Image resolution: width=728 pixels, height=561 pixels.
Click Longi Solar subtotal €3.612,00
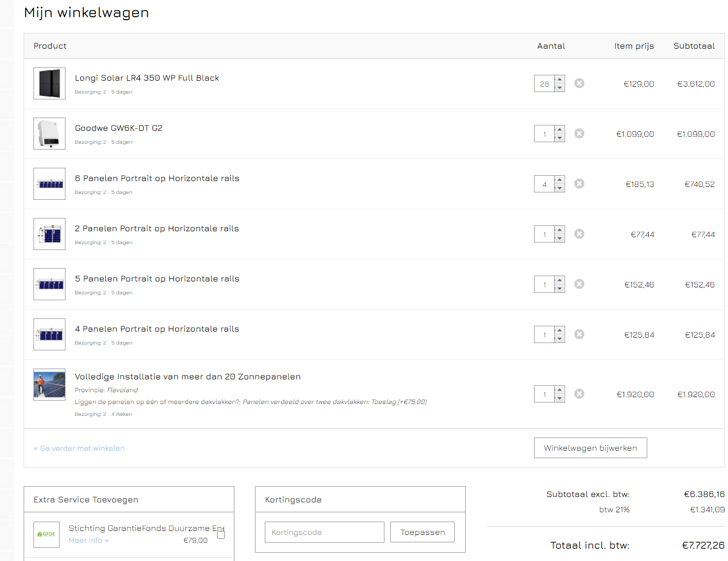point(696,84)
